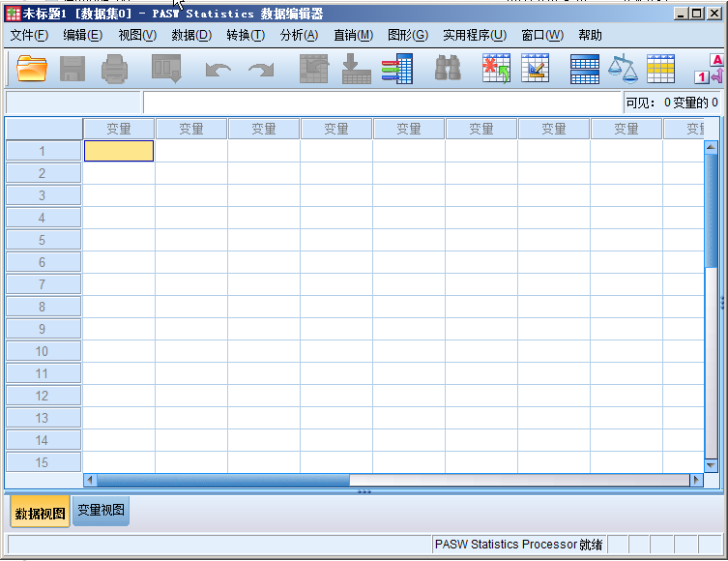Click the Go to case icon

[314, 69]
